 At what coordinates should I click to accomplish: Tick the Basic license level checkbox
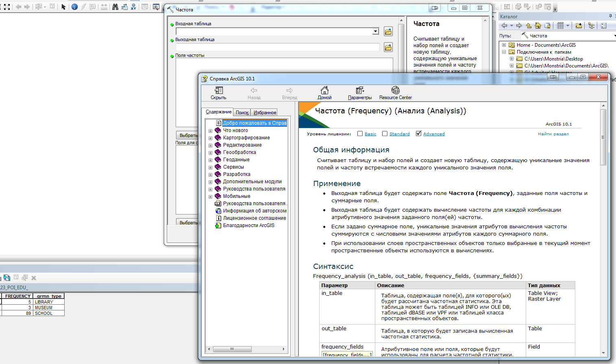point(360,134)
